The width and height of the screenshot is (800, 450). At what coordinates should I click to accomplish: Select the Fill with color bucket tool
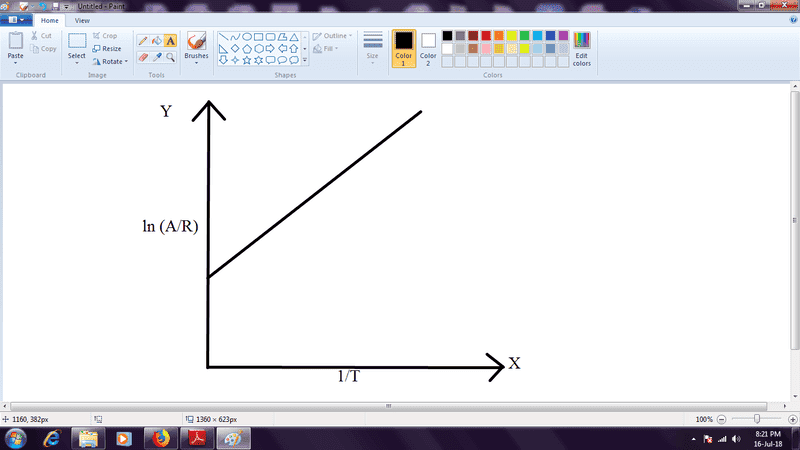[157, 41]
